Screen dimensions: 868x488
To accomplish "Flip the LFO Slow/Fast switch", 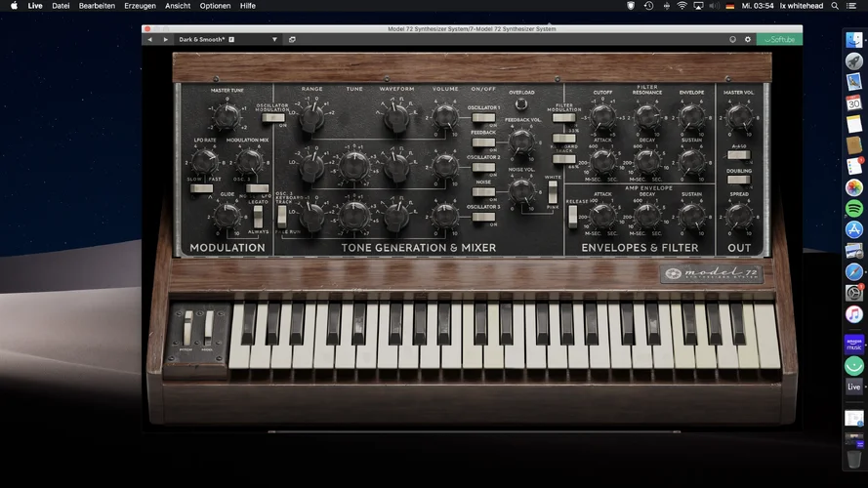I will point(201,188).
